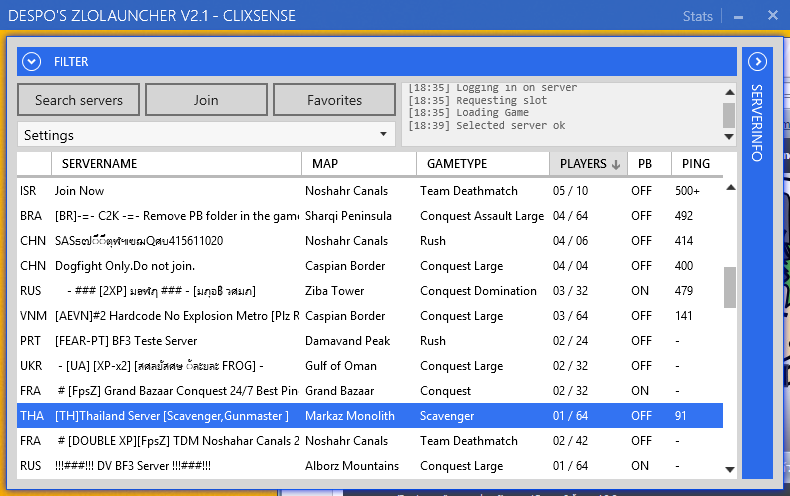Select the [BR] C2K server row

pyautogui.click(x=370, y=216)
